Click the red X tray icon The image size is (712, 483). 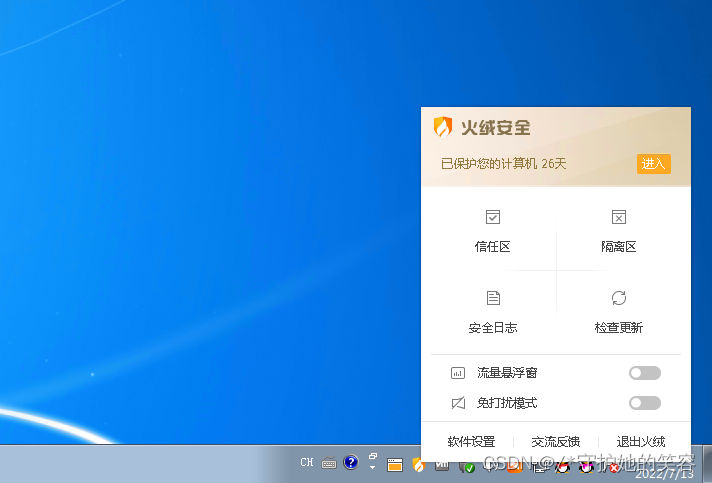613,468
